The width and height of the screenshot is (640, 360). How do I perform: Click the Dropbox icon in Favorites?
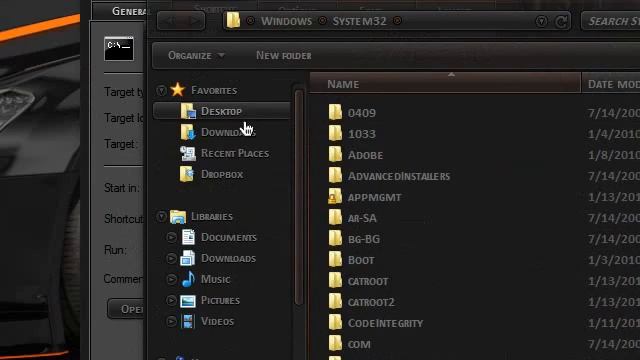click(187, 174)
